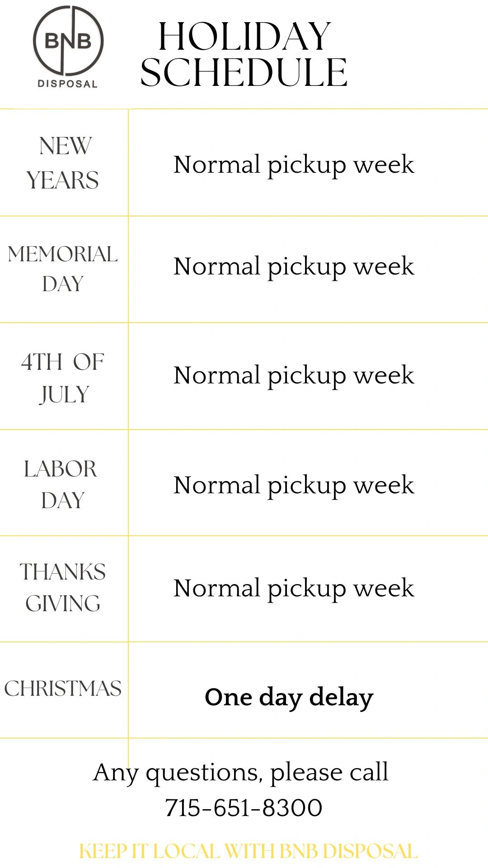Click the word SCHEDULE in the title
Screen dimensions: 488x868
[x=244, y=72]
